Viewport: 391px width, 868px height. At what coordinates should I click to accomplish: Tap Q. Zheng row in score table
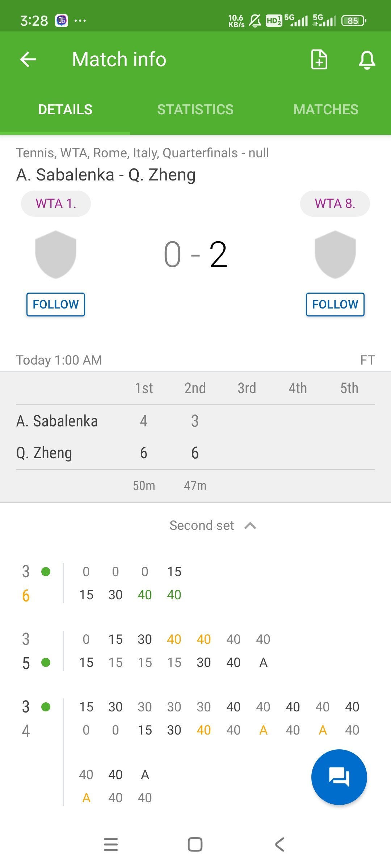tap(195, 453)
